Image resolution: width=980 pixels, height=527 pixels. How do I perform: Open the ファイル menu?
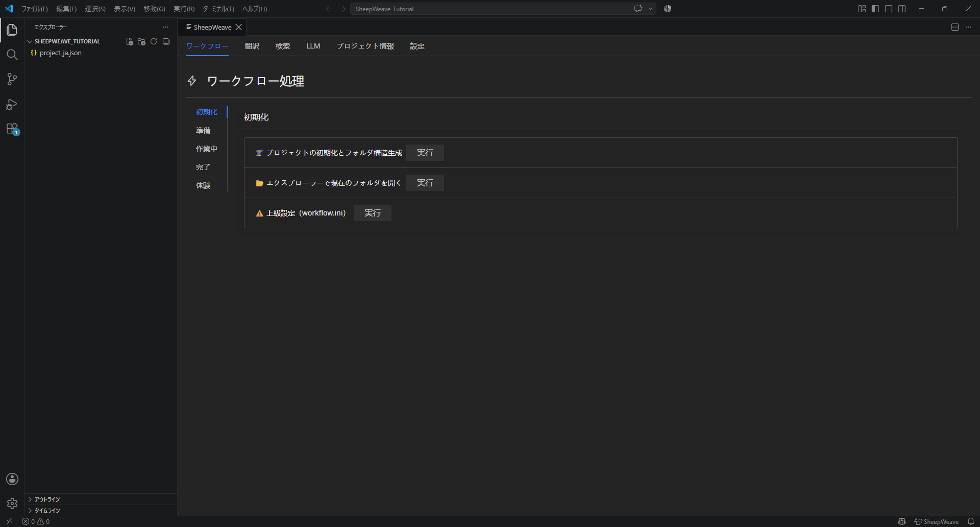tap(35, 9)
